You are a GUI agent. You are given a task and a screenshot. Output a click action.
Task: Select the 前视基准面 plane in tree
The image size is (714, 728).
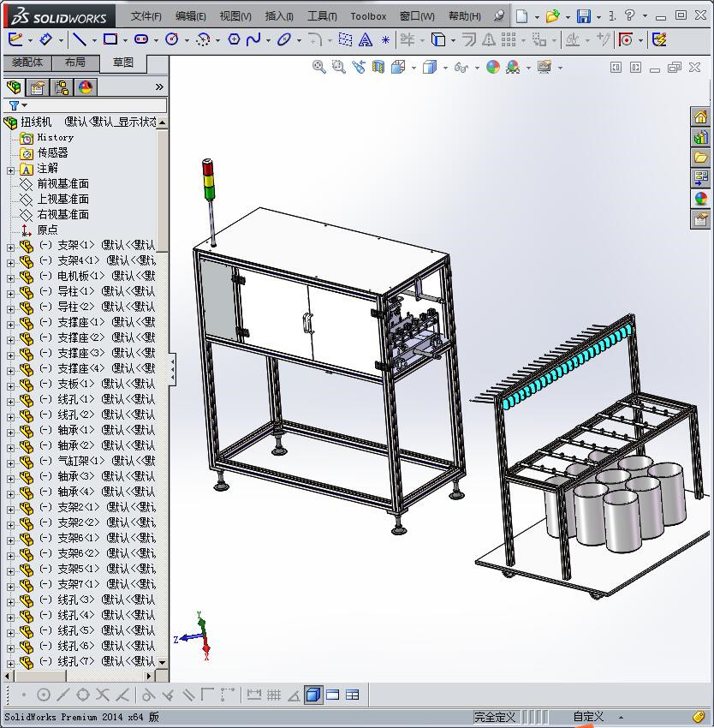(62, 184)
